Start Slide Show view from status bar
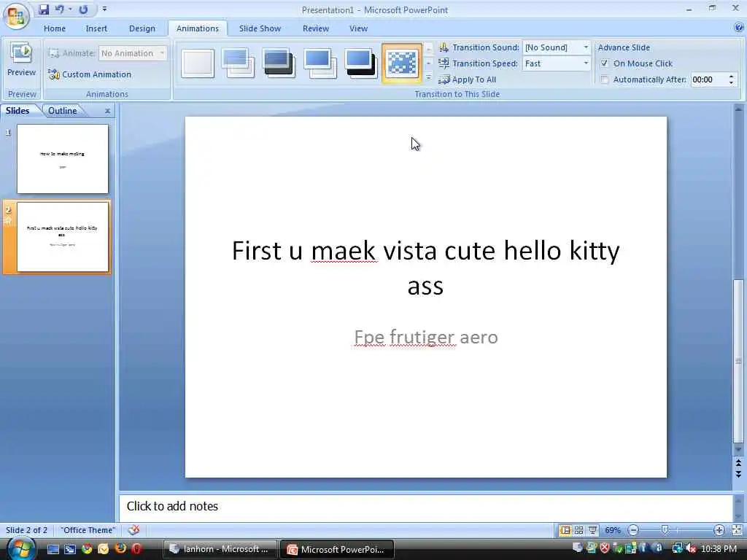747x560 pixels. click(592, 530)
